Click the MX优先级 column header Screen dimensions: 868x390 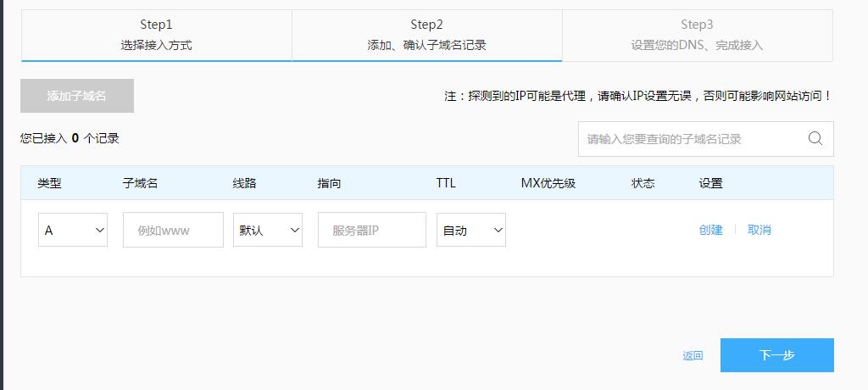pyautogui.click(x=548, y=183)
